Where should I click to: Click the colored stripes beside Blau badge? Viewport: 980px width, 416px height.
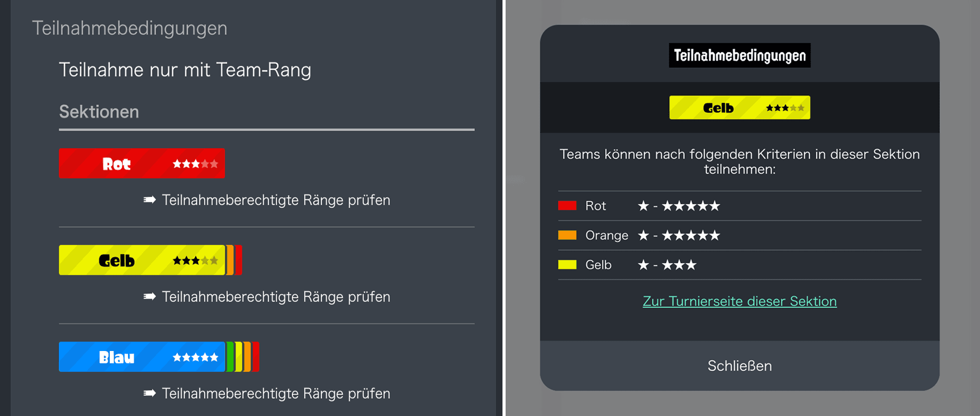[x=242, y=357]
